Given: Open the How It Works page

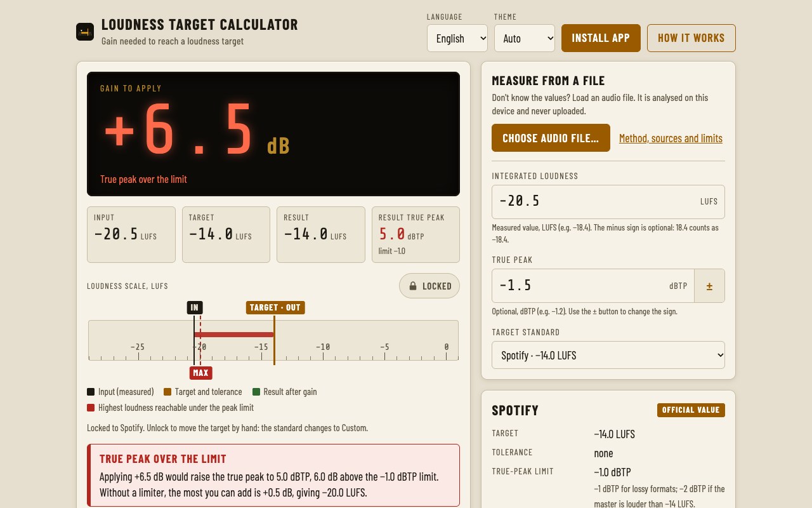Looking at the screenshot, I should (x=691, y=38).
